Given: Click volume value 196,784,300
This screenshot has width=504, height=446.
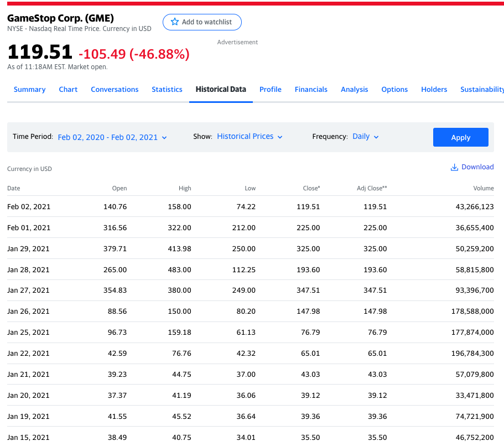Looking at the screenshot, I should click(x=472, y=354).
